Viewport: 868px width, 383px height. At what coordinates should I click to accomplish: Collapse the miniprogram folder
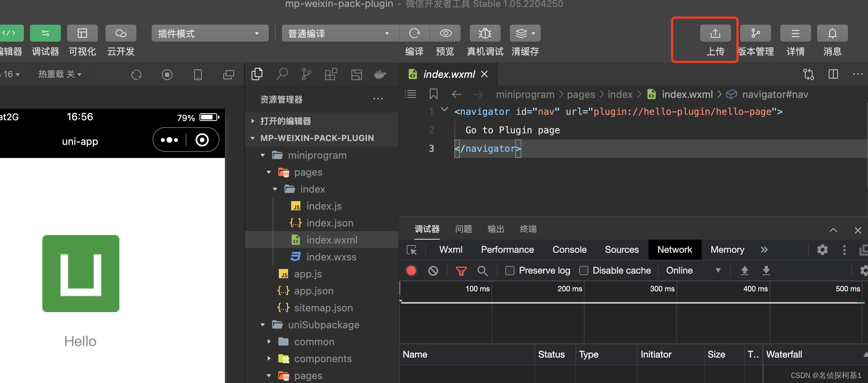pos(263,155)
